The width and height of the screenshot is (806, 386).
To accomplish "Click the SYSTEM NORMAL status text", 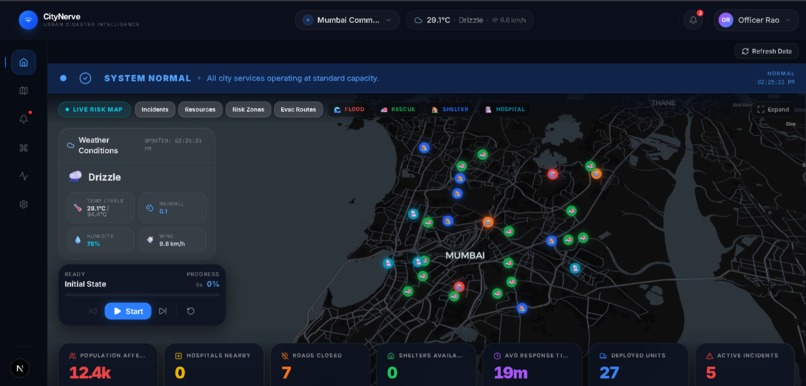I will (148, 78).
